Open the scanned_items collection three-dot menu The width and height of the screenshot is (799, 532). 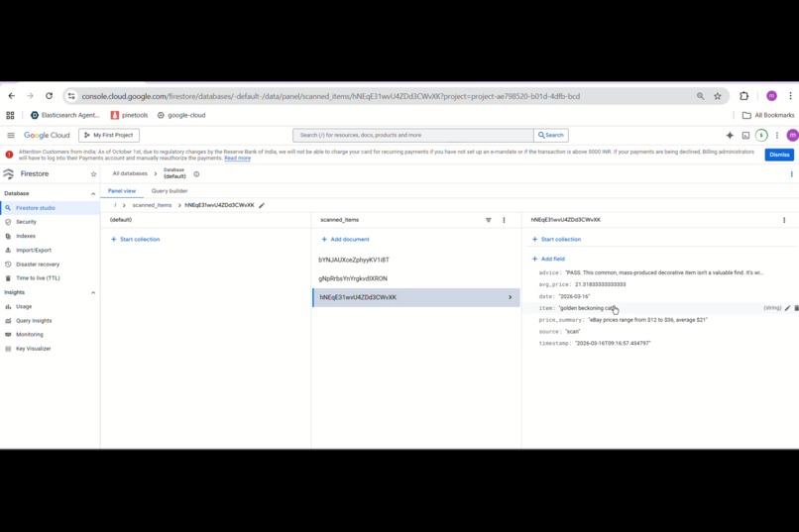tap(504, 220)
